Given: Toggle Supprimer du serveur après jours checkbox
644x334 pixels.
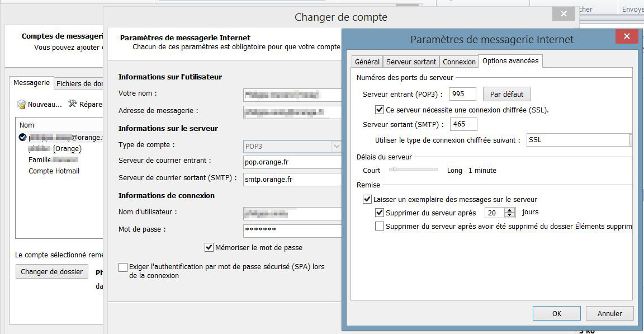Looking at the screenshot, I should (x=380, y=213).
